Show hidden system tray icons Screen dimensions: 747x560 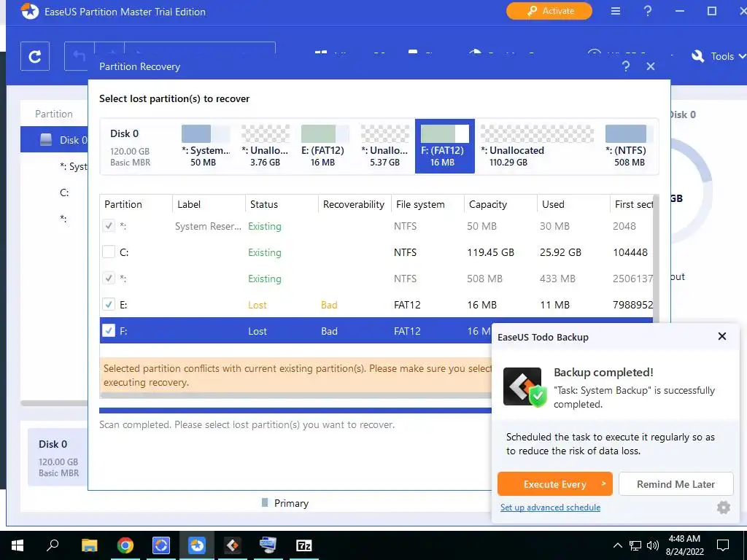tap(617, 545)
